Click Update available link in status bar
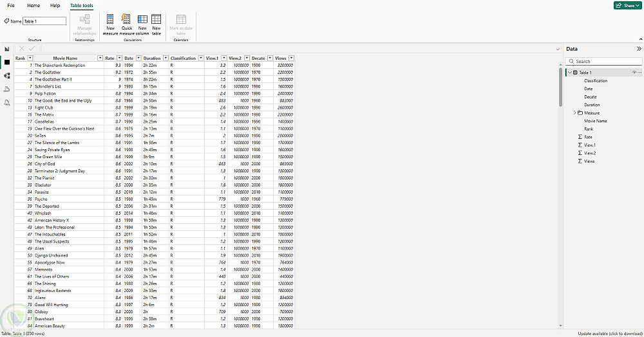 click(610, 333)
